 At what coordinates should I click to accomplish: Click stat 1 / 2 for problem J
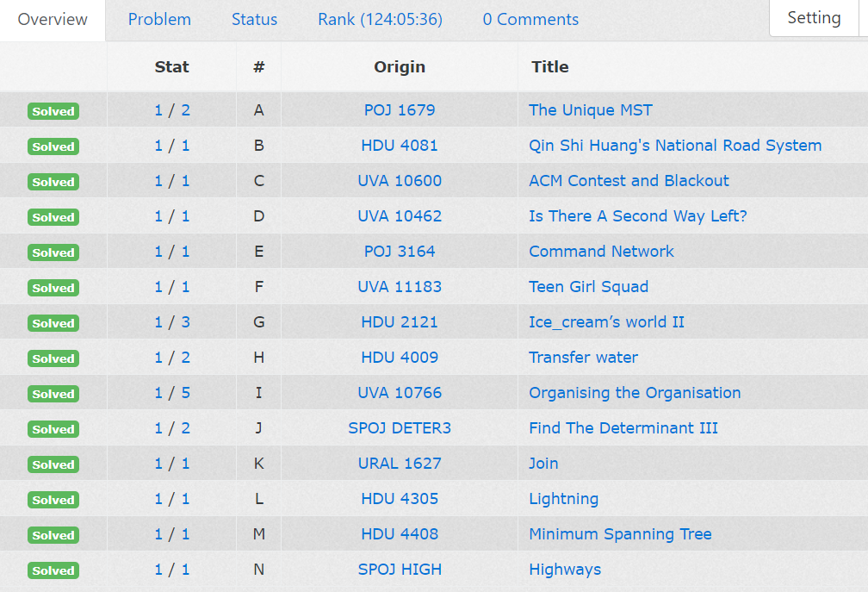172,428
